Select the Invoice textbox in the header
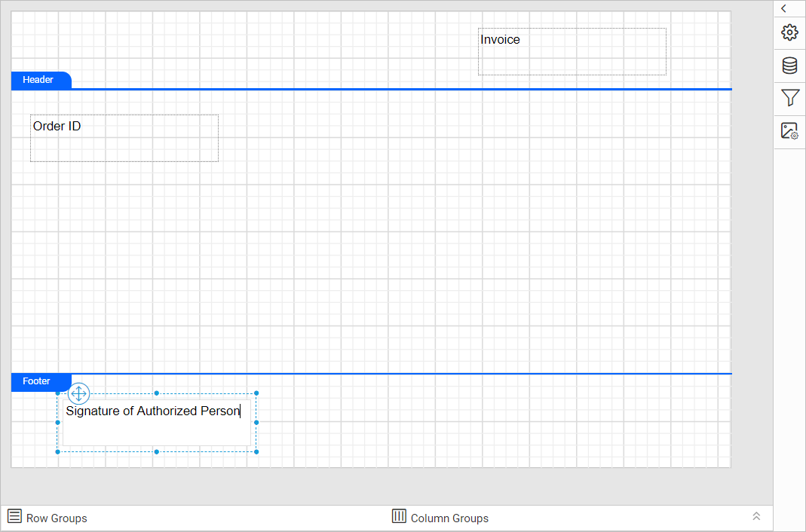Screen dimensions: 806x532 tap(572, 51)
